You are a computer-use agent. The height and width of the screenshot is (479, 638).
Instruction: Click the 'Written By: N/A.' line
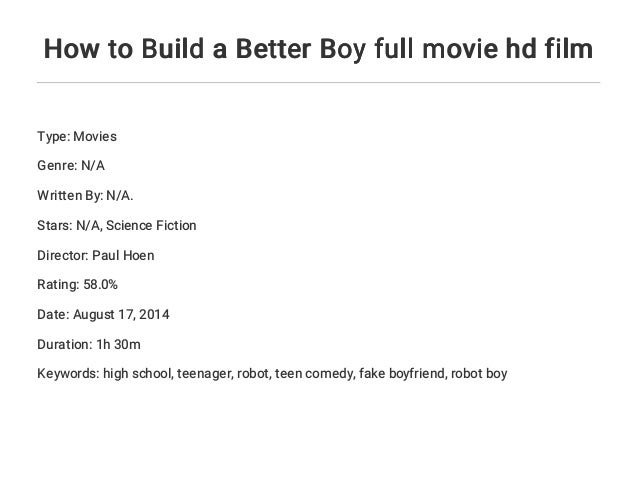click(x=85, y=196)
